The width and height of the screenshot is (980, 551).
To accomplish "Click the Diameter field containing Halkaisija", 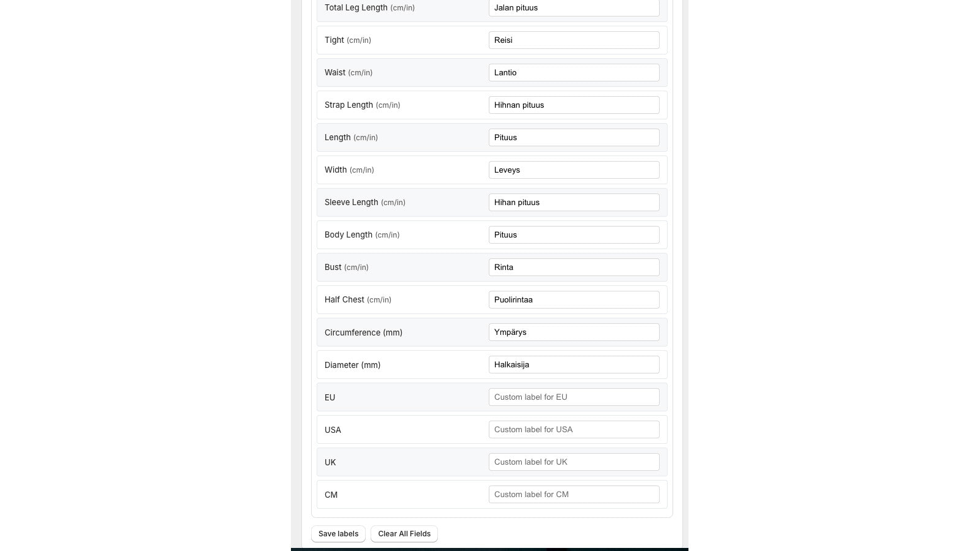I will 573,365.
